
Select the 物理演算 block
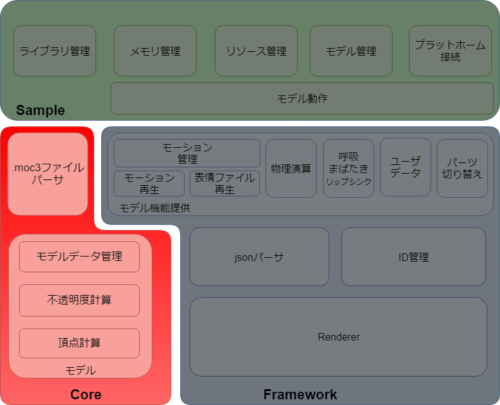click(x=291, y=168)
